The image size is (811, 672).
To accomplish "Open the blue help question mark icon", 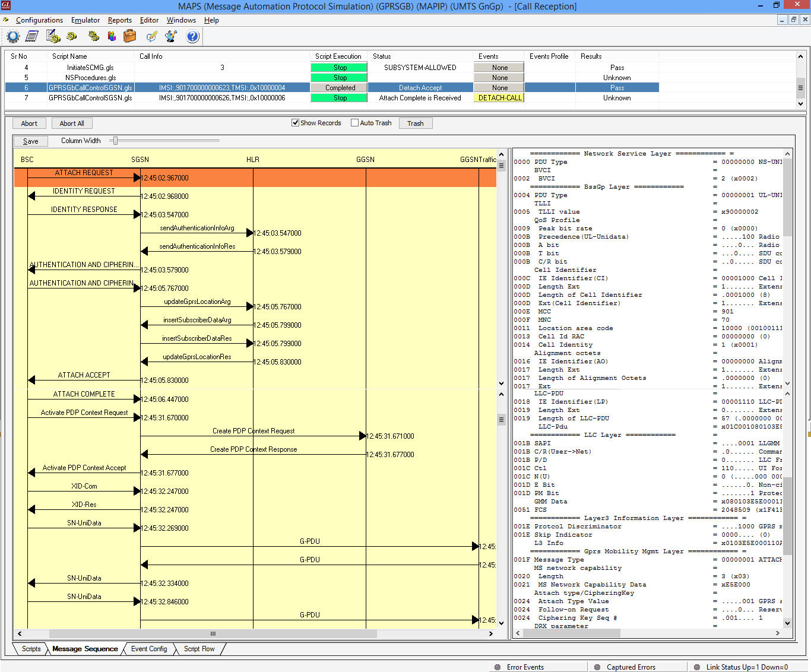I will coord(192,37).
